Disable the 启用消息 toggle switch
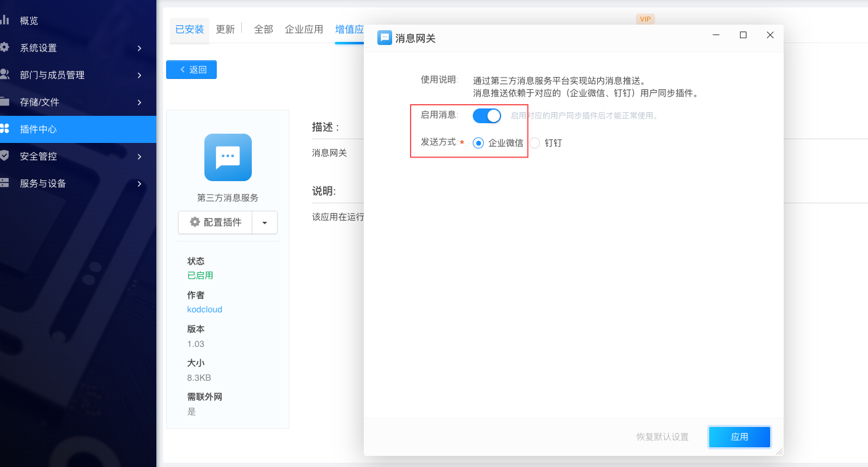The height and width of the screenshot is (467, 868). click(486, 115)
